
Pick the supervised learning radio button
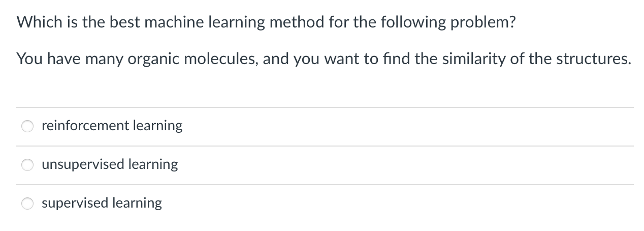[x=27, y=204]
